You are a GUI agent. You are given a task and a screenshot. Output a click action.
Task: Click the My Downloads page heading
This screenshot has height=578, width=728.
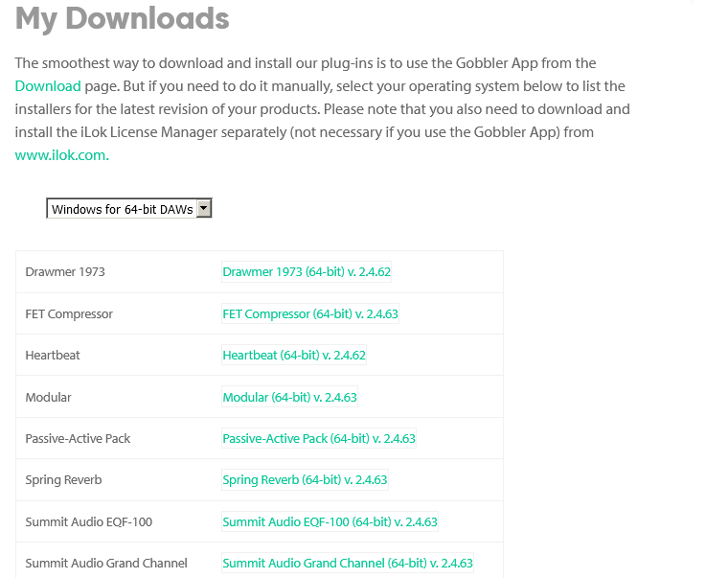123,18
